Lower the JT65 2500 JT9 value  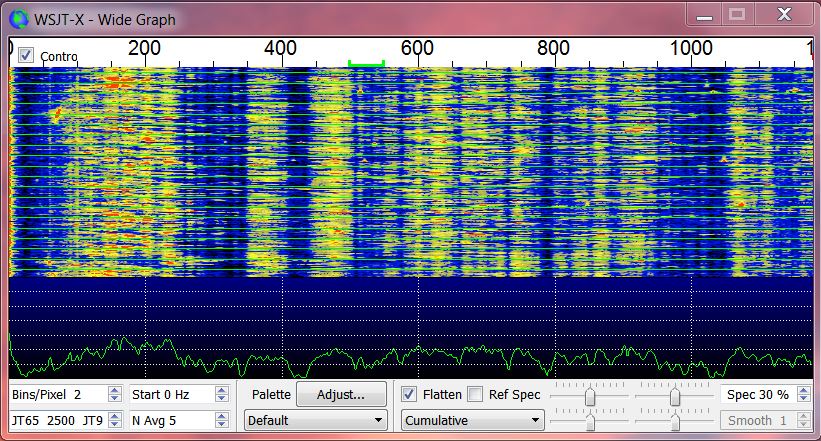(x=114, y=425)
